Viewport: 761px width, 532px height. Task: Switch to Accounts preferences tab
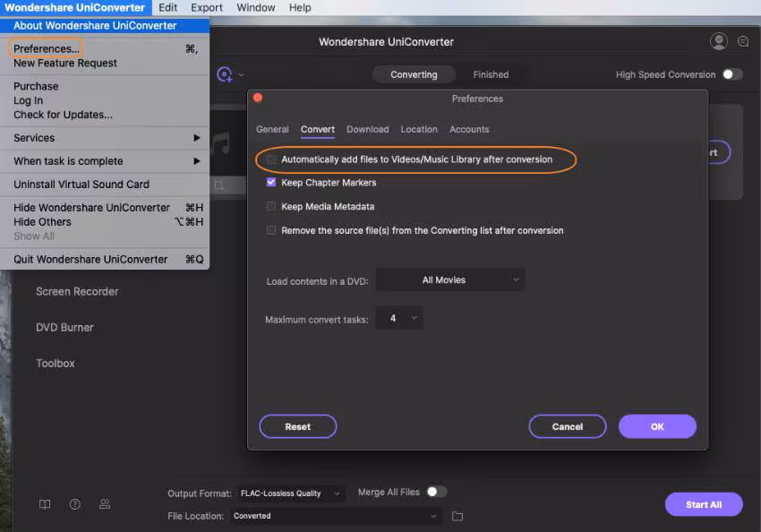click(x=469, y=129)
